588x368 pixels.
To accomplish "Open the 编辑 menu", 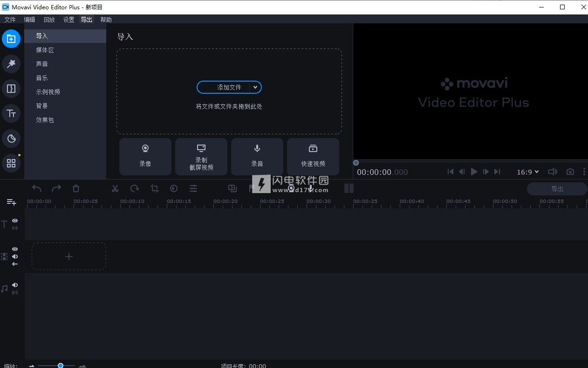I will 29,20.
